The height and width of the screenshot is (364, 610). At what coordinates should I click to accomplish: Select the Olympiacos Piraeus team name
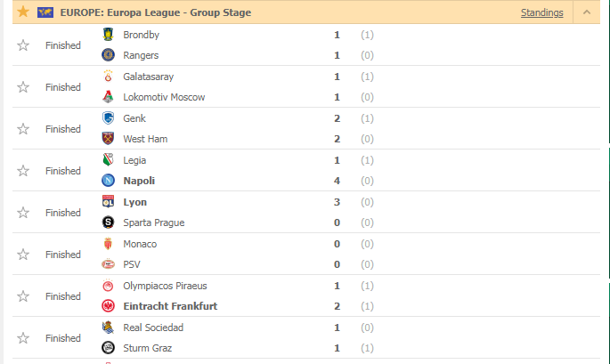pos(165,286)
